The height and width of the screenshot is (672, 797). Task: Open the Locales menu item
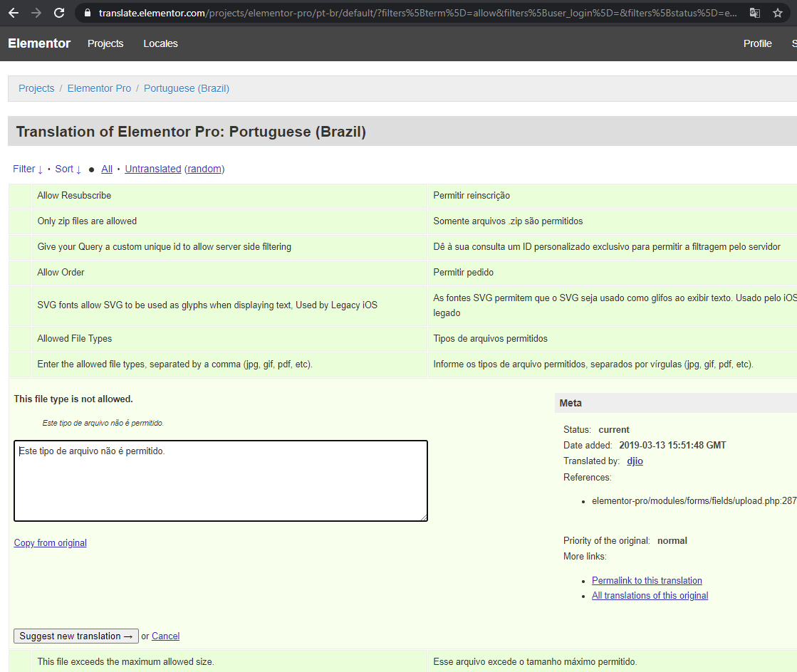click(161, 43)
